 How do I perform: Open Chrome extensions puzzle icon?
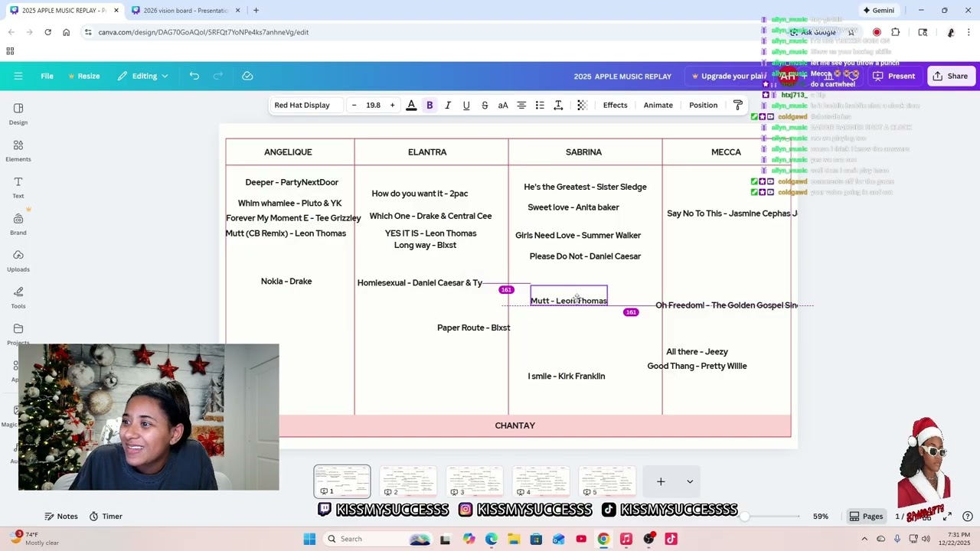click(x=896, y=32)
